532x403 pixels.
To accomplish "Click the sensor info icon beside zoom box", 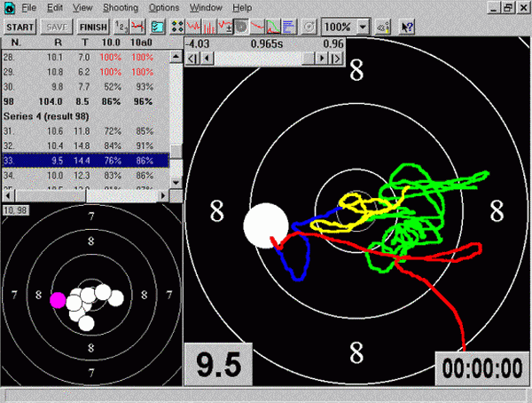I will tap(383, 27).
